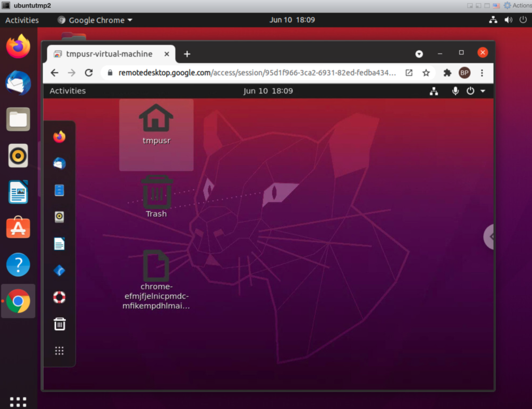532x409 pixels.
Task: Open the Files manager in outer dock
Action: tap(18, 120)
